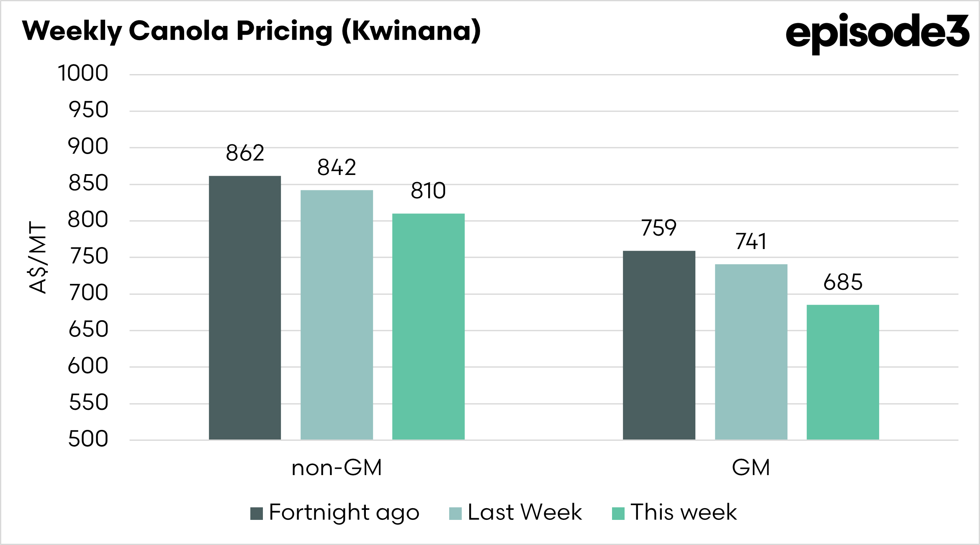
Task: Select the non-GM This week bar
Action: click(428, 326)
